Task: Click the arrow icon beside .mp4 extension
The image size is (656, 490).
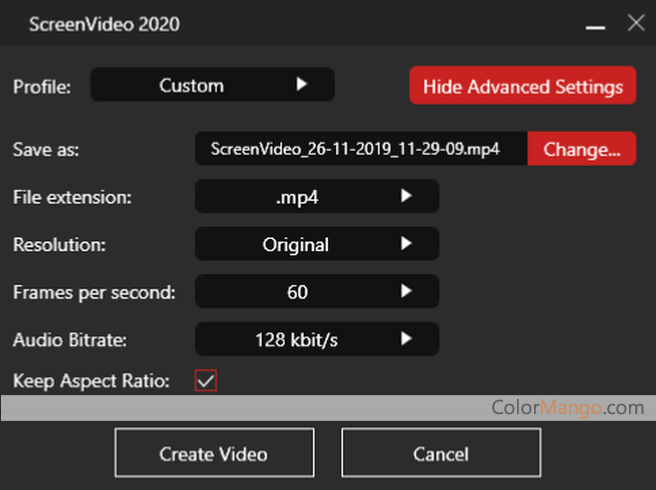Action: pos(405,197)
